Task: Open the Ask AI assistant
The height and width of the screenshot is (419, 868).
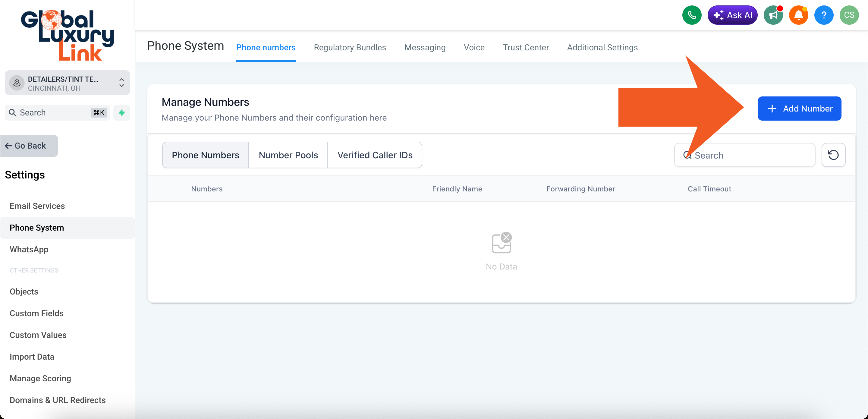Action: pyautogui.click(x=732, y=15)
